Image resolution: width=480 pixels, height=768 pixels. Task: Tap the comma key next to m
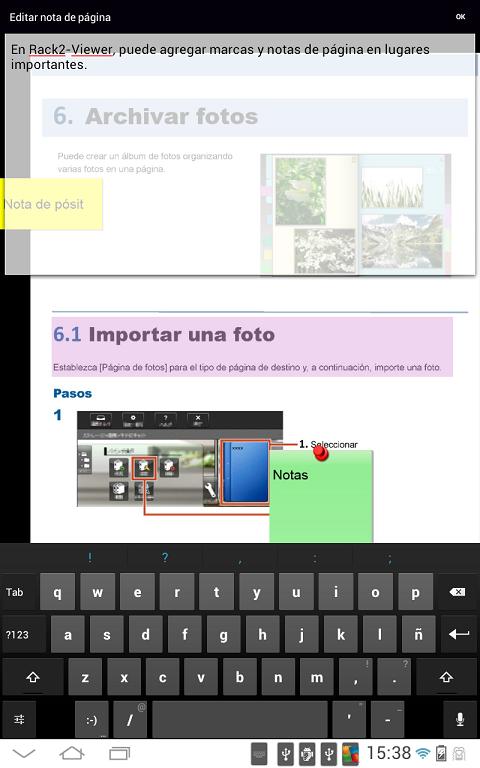[356, 677]
